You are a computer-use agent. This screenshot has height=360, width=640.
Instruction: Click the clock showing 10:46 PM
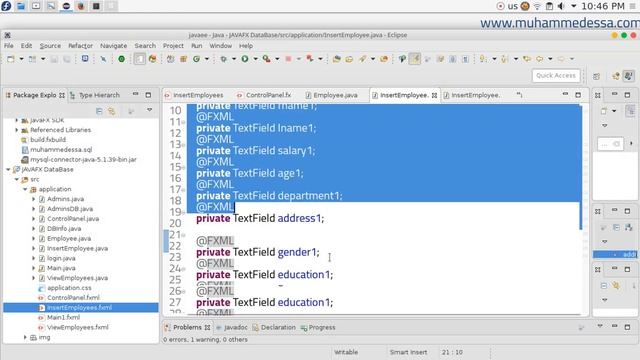point(603,6)
